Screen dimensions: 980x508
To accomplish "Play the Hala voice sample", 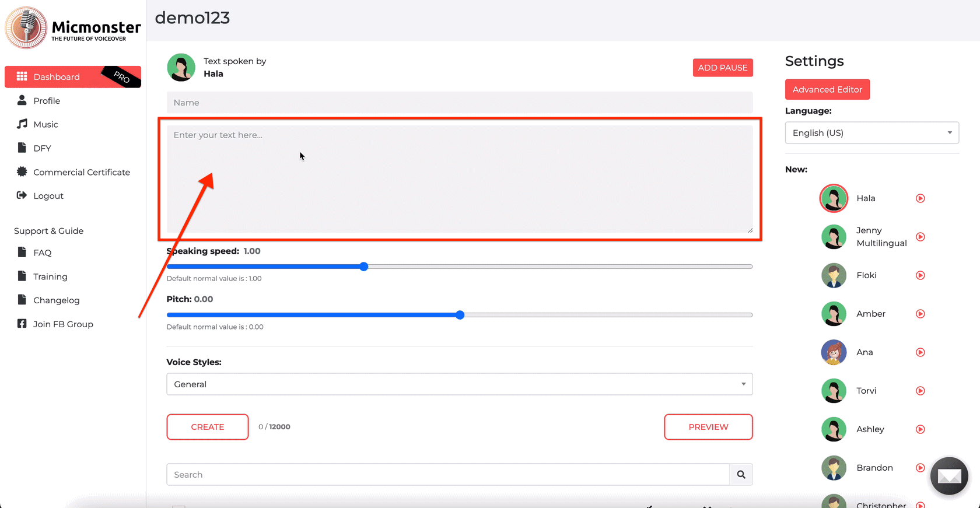I will coord(920,198).
